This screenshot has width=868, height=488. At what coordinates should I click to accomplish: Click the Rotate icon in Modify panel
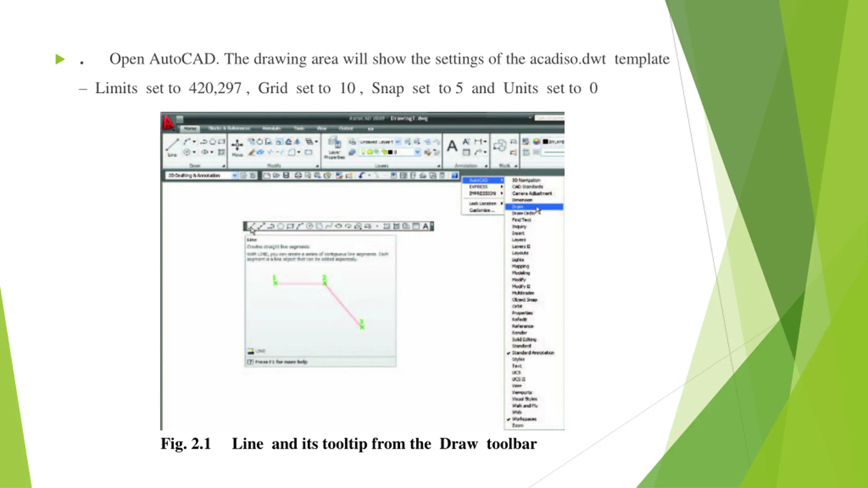(259, 142)
